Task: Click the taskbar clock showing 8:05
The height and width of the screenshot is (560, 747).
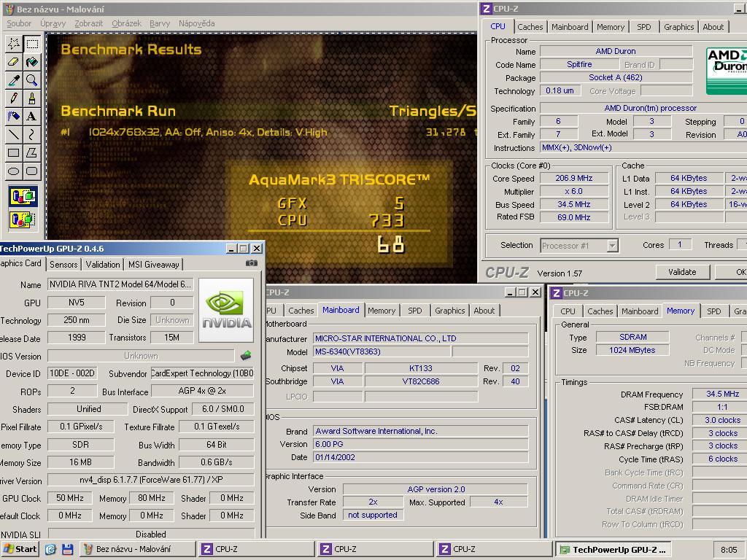Action: (729, 550)
